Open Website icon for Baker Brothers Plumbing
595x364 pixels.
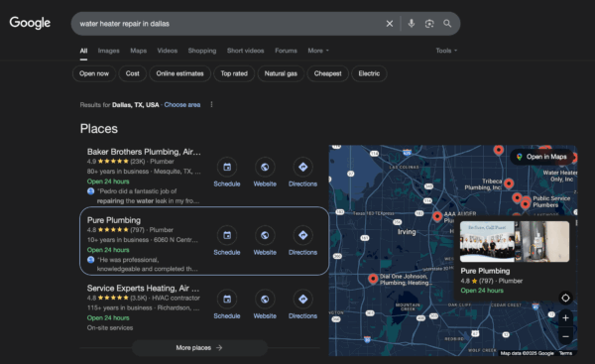pos(265,167)
